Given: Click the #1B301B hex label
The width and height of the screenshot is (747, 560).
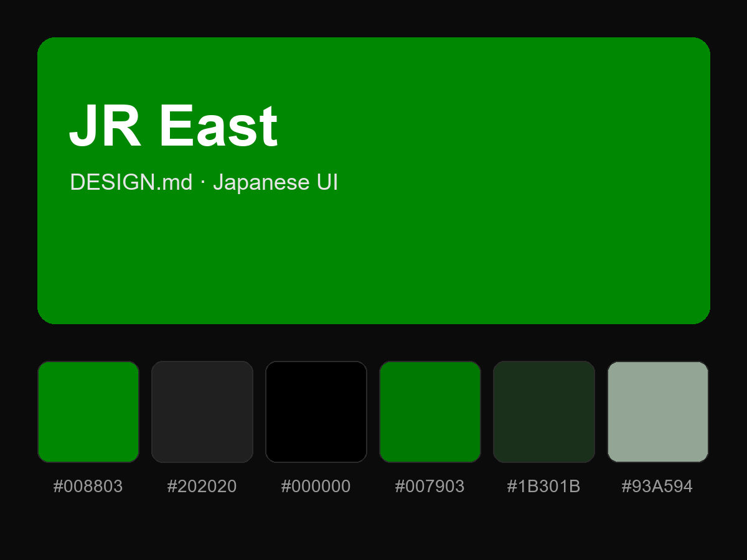Looking at the screenshot, I should (x=544, y=487).
